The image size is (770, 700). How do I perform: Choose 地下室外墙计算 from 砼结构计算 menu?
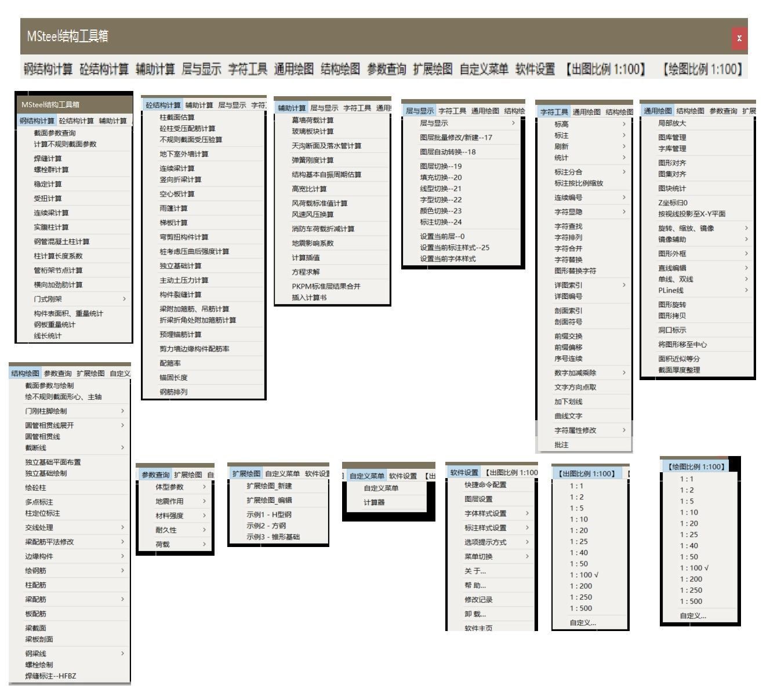click(x=184, y=154)
